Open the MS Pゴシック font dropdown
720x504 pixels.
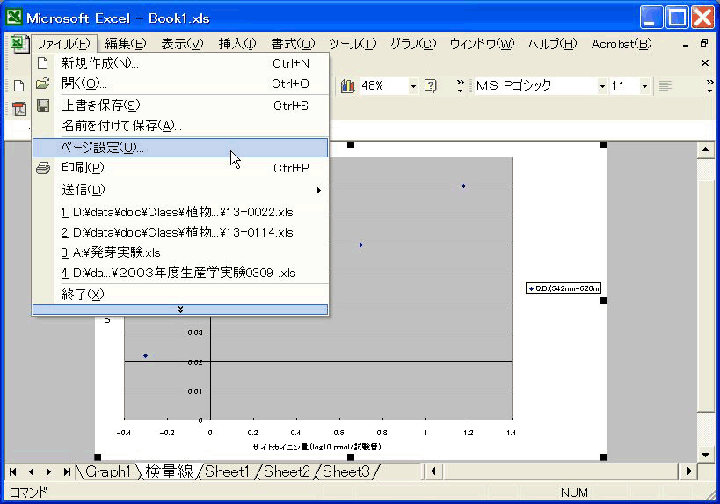(602, 86)
